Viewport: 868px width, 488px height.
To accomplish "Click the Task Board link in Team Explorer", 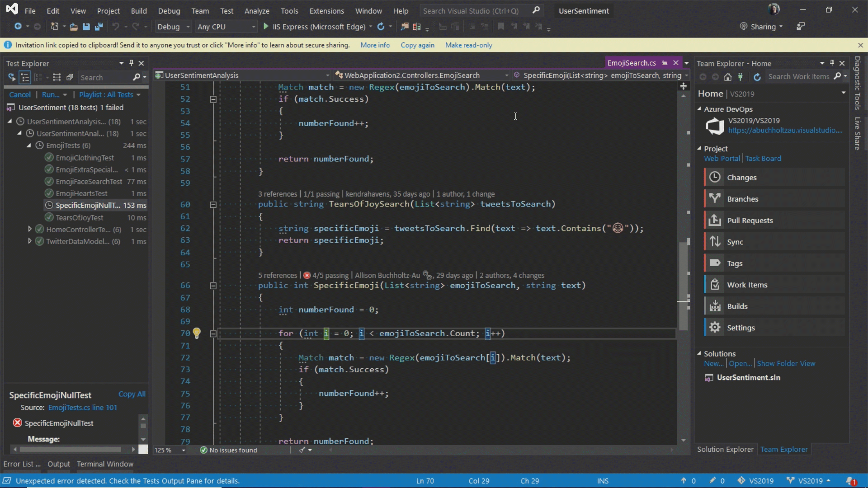I will pos(763,159).
